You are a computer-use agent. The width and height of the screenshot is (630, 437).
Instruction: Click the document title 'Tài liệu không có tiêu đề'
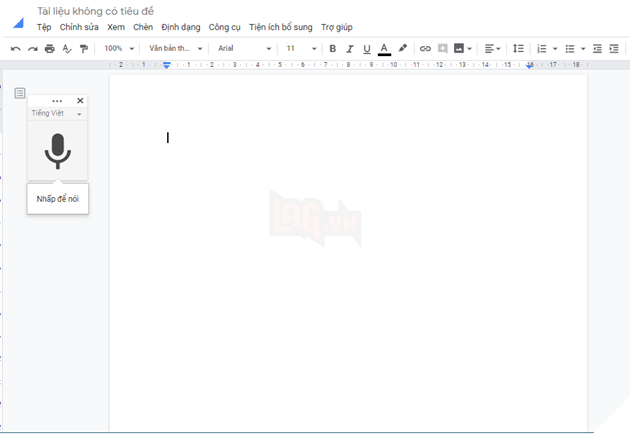tap(96, 11)
